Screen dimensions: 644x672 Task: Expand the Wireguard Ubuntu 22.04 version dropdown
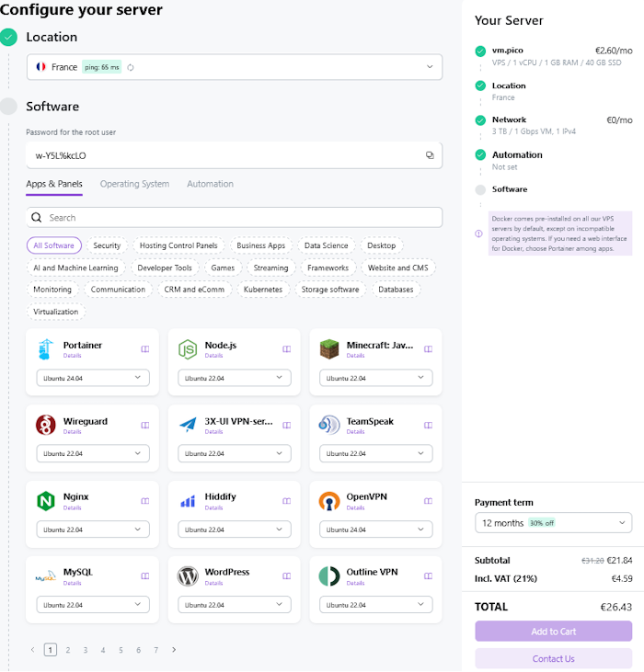(x=90, y=453)
